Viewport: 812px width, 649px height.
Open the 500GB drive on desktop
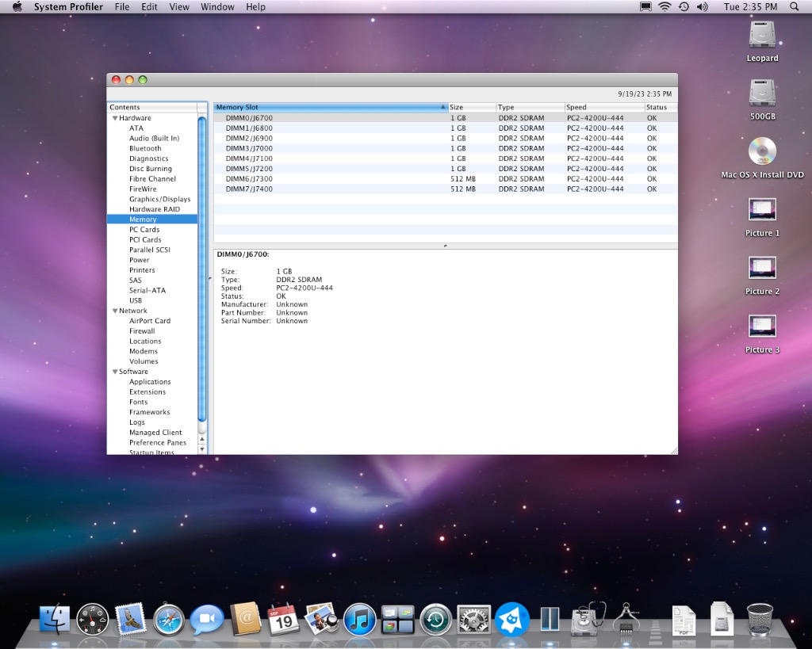762,94
